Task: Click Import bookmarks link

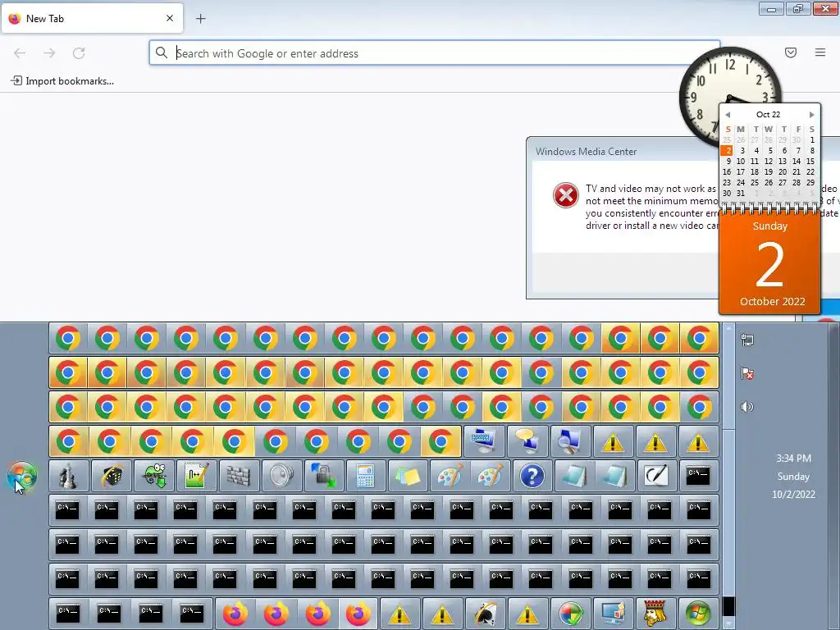Action: 62,81
